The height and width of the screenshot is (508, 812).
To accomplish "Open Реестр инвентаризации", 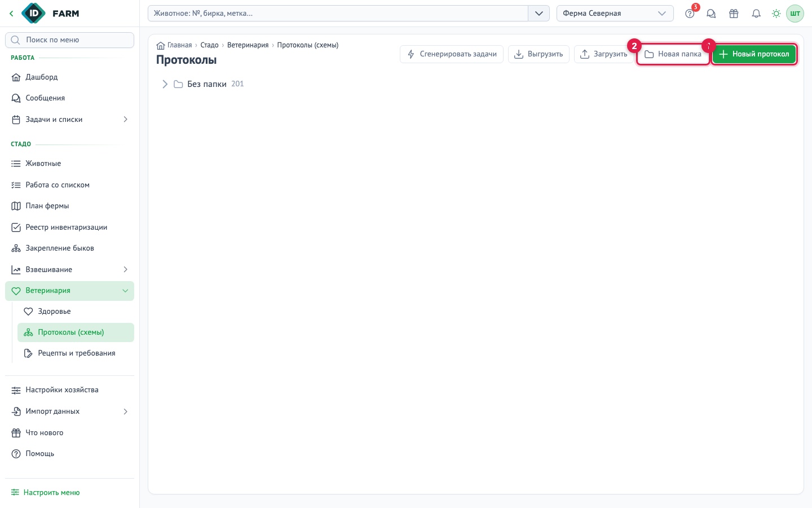I will [x=69, y=227].
